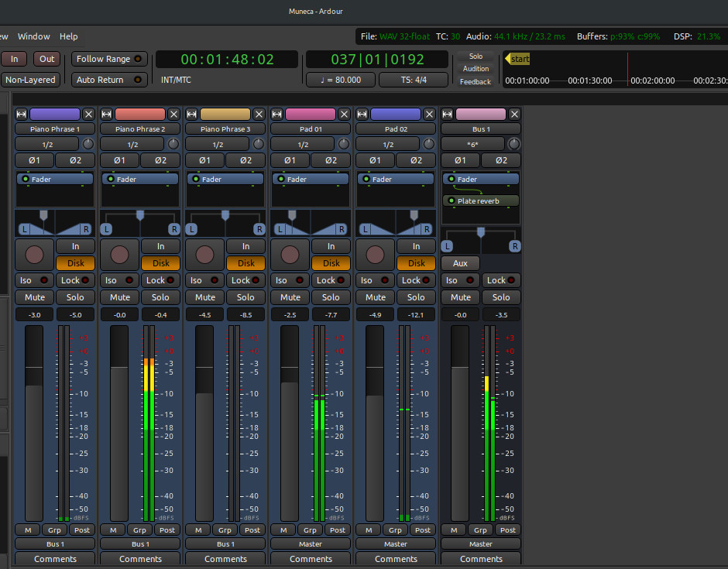Arm record on Piano Phrase 3
This screenshot has height=569, width=728.
204,255
